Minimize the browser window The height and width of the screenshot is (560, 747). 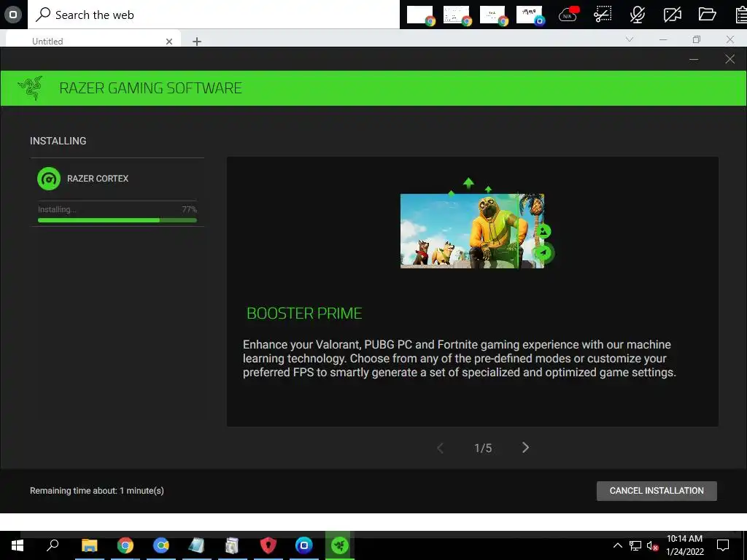pyautogui.click(x=663, y=39)
